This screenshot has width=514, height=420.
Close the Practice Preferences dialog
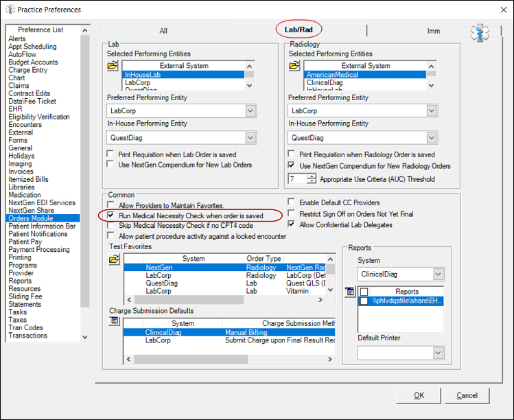coord(504,10)
